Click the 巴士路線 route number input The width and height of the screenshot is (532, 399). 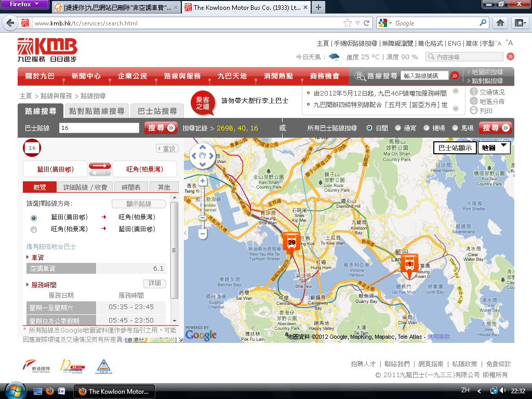point(99,128)
